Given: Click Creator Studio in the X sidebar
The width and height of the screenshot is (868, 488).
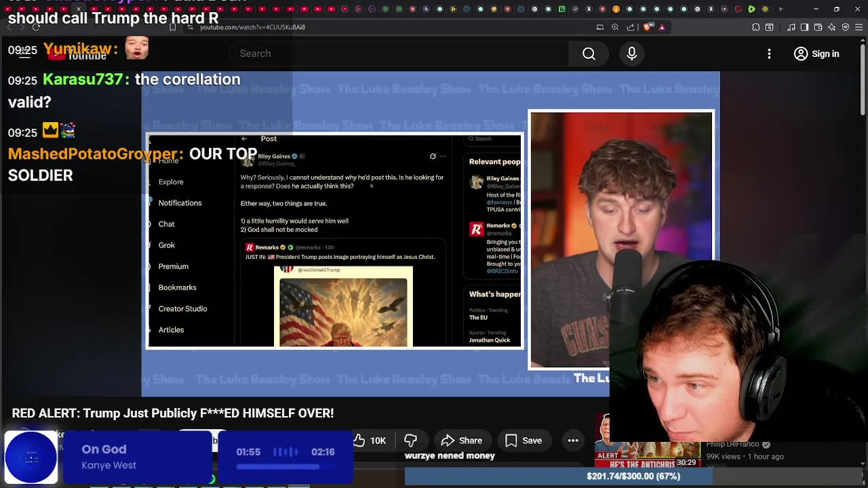Looking at the screenshot, I should pos(182,308).
